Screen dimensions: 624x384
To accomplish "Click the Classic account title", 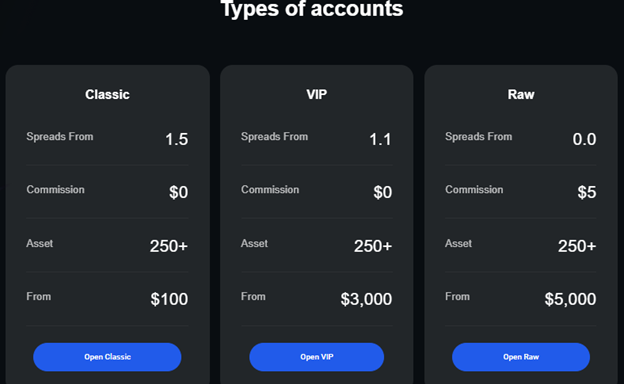I will point(107,94).
